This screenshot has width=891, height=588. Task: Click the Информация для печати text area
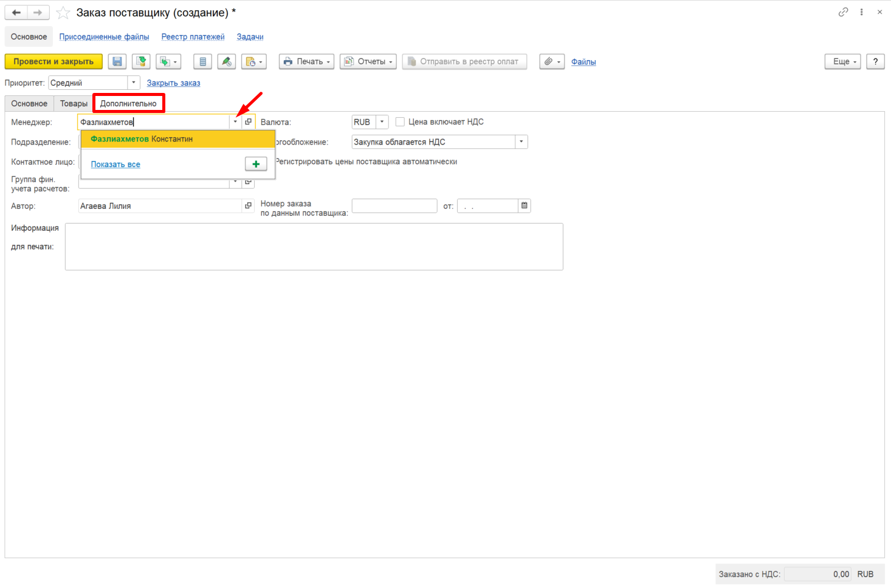(314, 247)
